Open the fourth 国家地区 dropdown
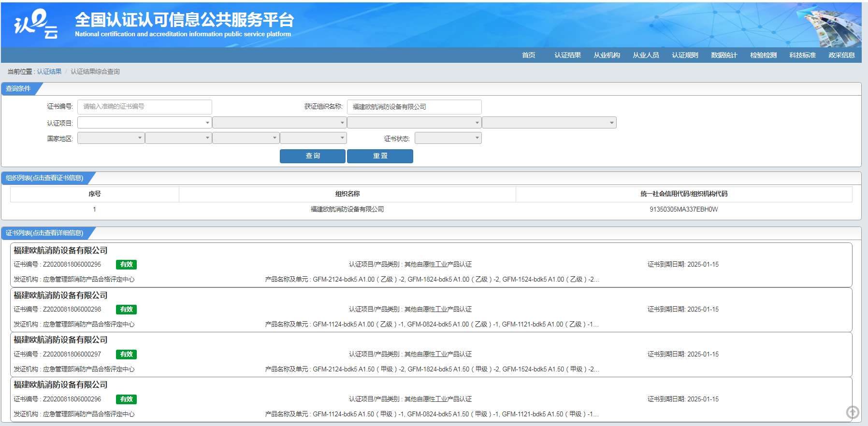This screenshot has width=868, height=426. (313, 138)
